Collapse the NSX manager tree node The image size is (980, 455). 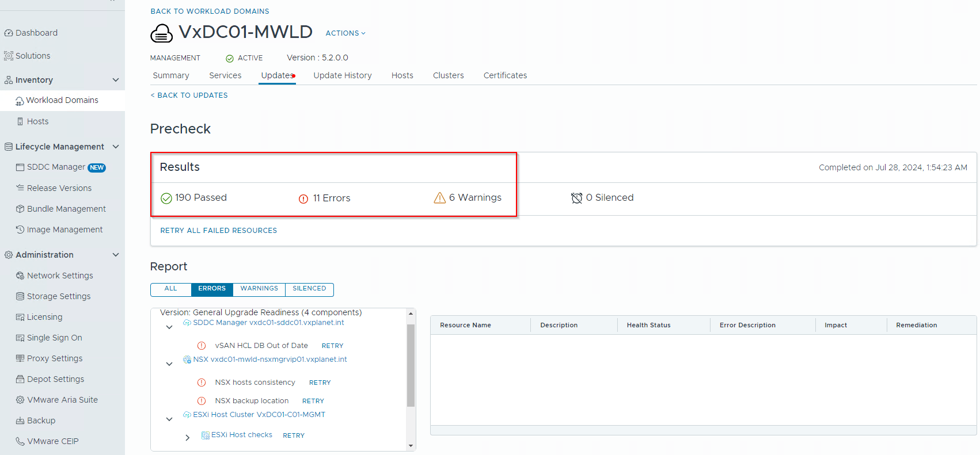tap(169, 364)
